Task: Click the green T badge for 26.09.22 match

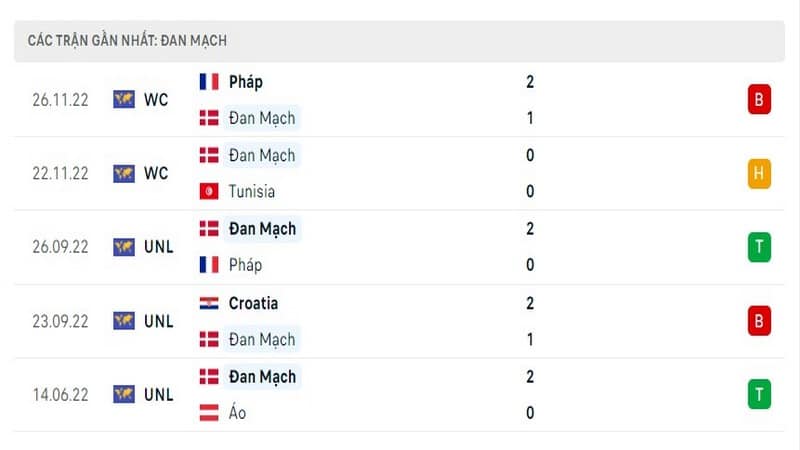Action: 759,247
